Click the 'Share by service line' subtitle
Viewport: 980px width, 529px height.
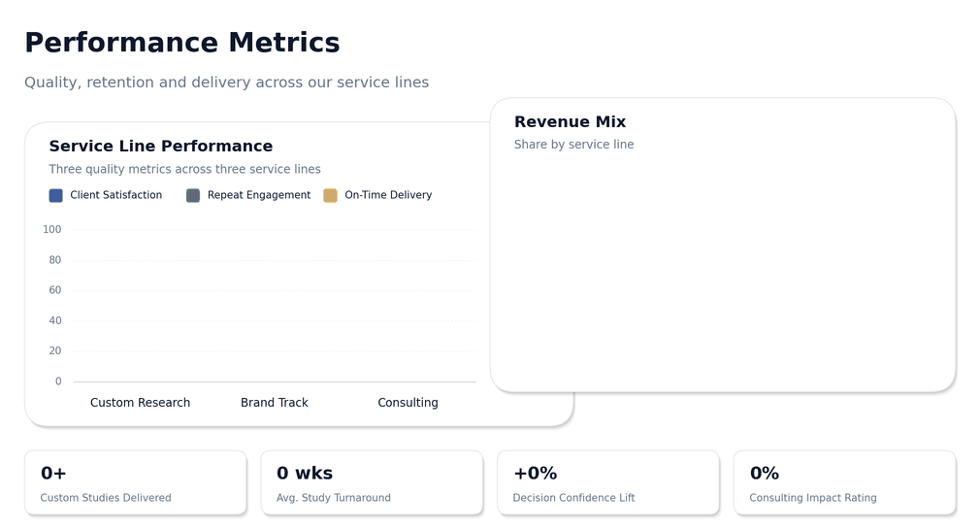coord(573,145)
